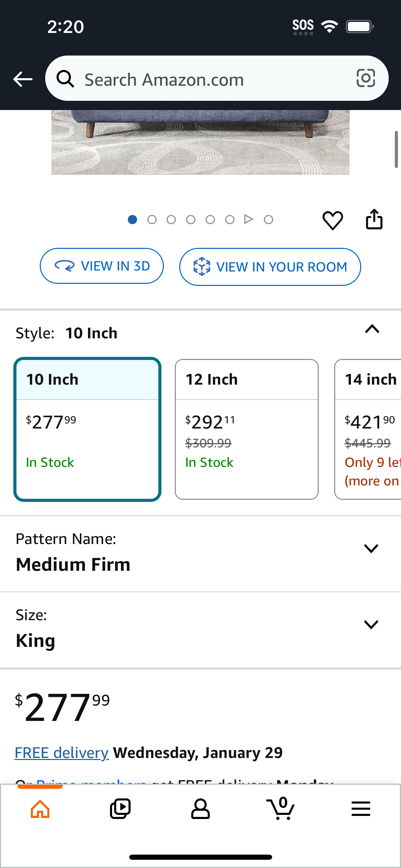Open the cart icon in bottom bar
Screen dimensions: 401x868
(281, 808)
